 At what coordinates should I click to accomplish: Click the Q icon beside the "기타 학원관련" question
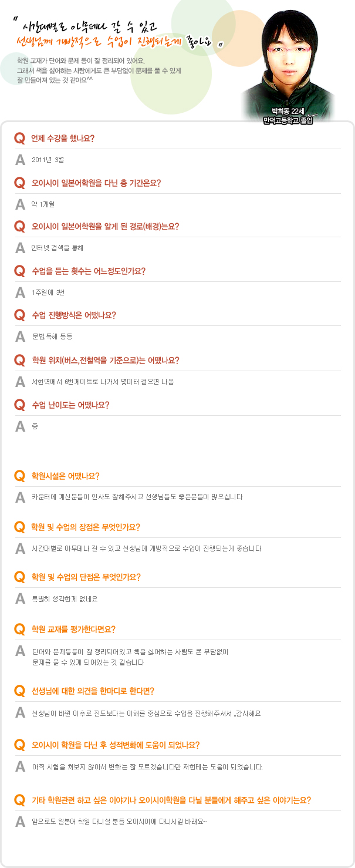[20, 799]
